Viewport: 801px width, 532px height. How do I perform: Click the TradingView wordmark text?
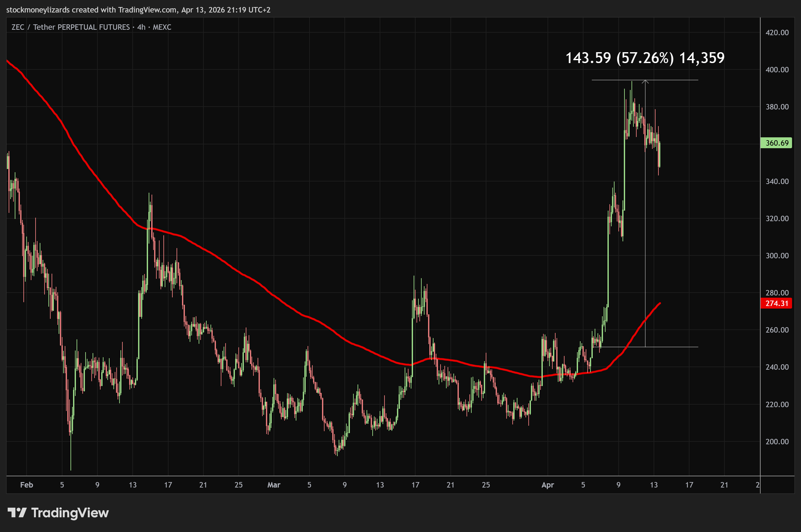(x=70, y=513)
